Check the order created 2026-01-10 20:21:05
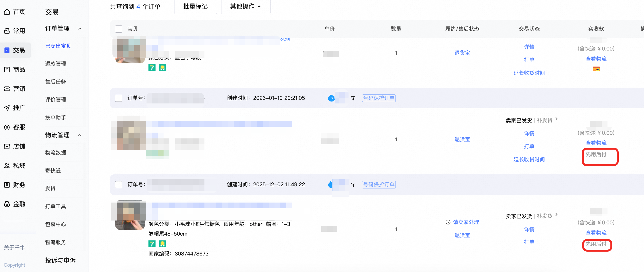Screen dimensions: 644x272 click(119, 98)
